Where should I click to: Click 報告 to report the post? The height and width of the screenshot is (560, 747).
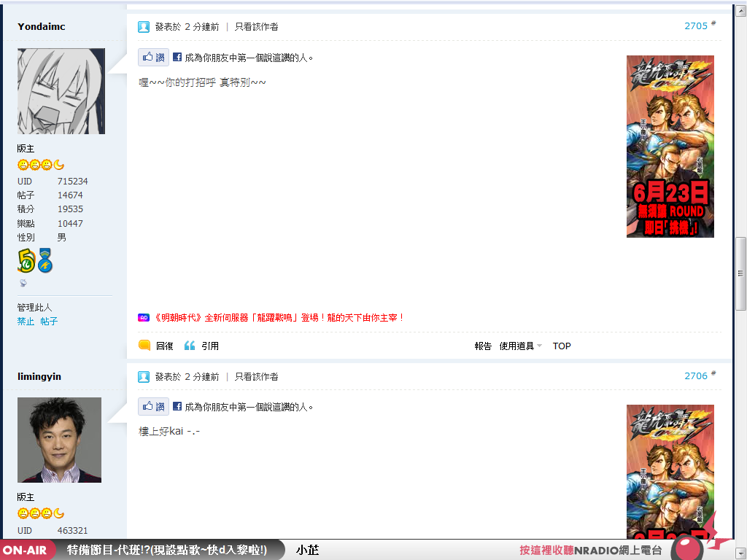(483, 346)
